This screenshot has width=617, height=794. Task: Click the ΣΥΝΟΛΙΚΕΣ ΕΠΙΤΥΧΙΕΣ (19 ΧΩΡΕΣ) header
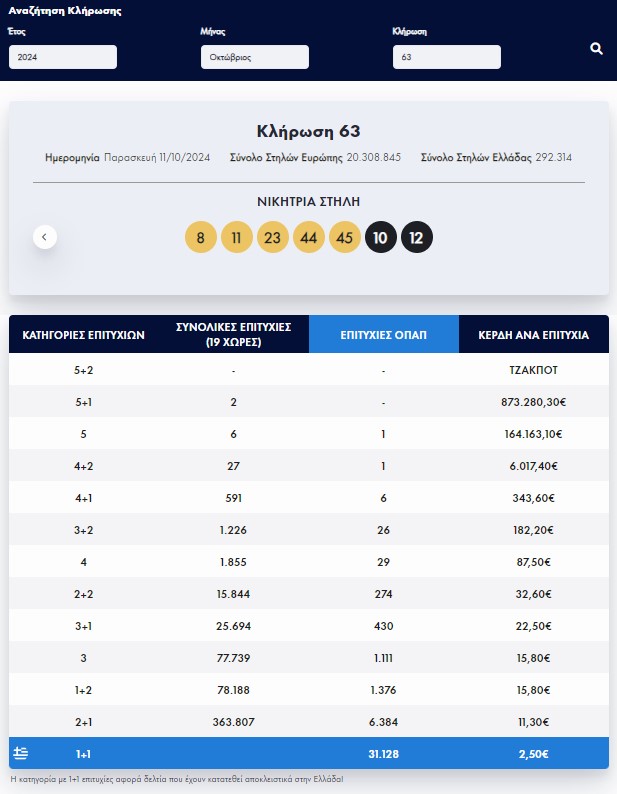234,334
